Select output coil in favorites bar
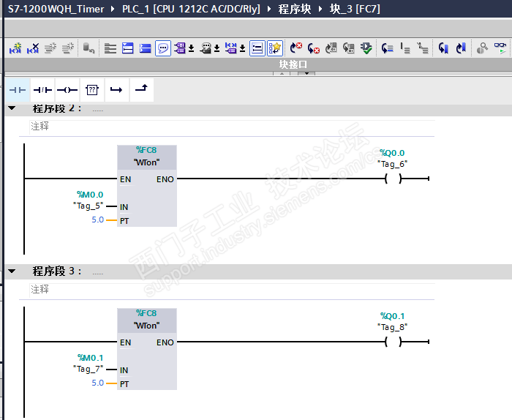The height and width of the screenshot is (420, 512). coord(67,90)
